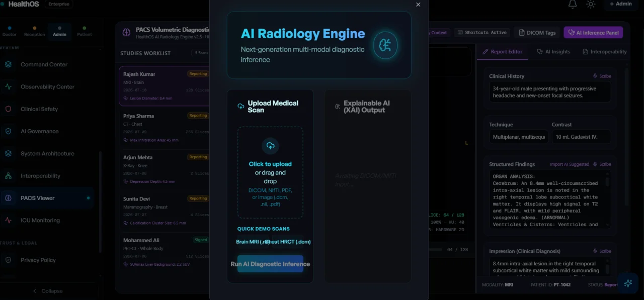Screen dimensions: 644x300
Task: Toggle Shortcuts Active button
Action: 482,33
